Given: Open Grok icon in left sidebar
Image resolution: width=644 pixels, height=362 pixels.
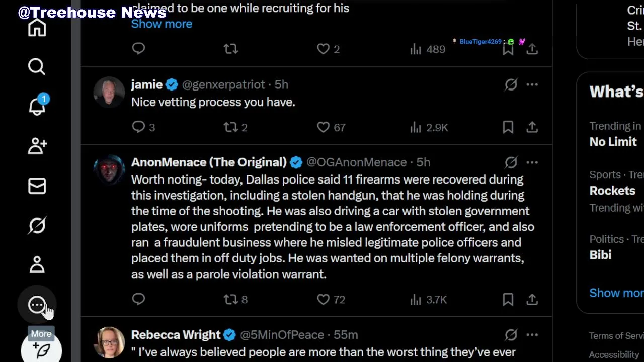Looking at the screenshot, I should pos(37,225).
